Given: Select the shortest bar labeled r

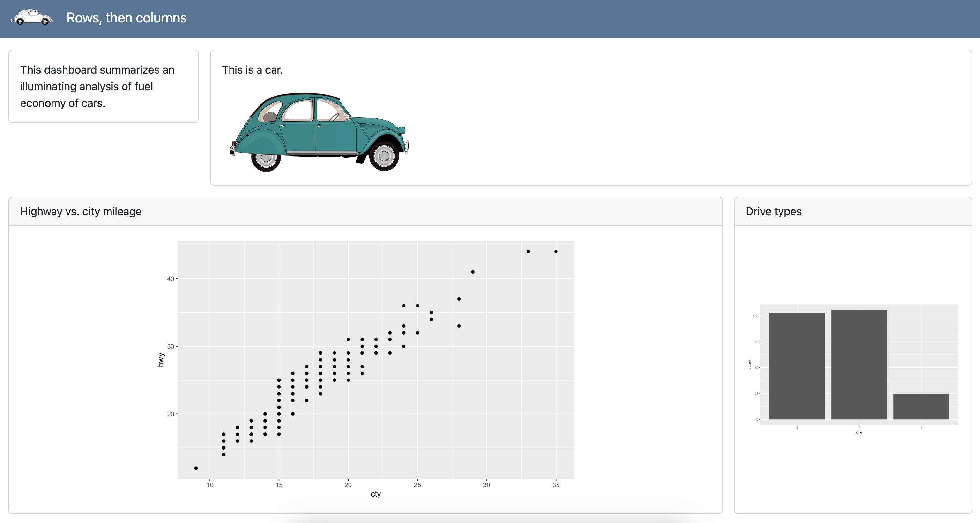Looking at the screenshot, I should point(921,405).
